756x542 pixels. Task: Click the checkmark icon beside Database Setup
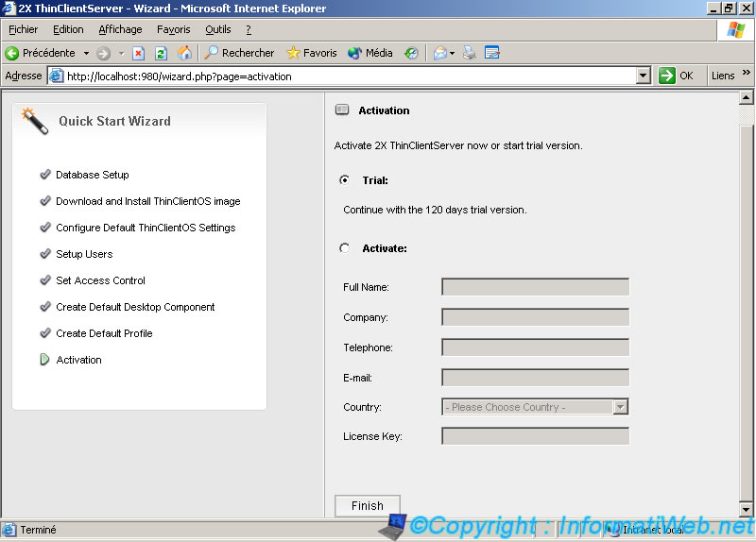coord(45,174)
